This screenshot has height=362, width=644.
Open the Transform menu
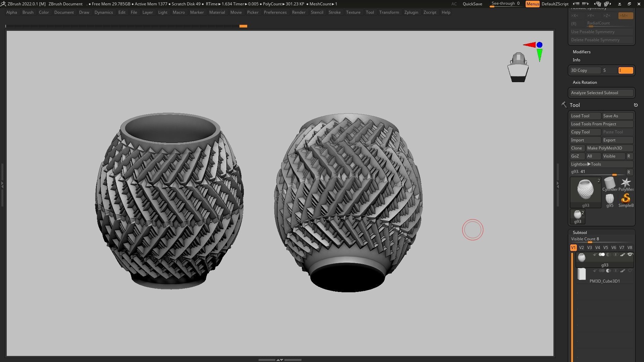coord(389,12)
